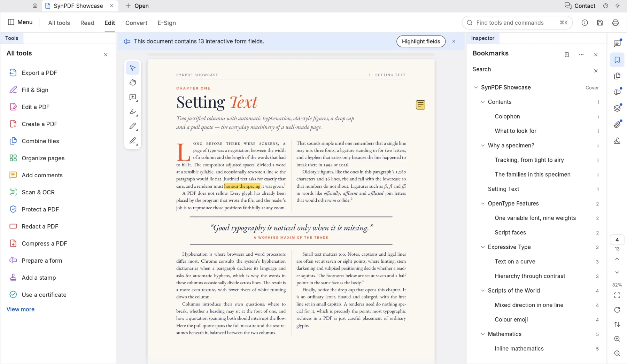Switch to Edit tab
Screen dimensions: 627x364
coord(110,23)
